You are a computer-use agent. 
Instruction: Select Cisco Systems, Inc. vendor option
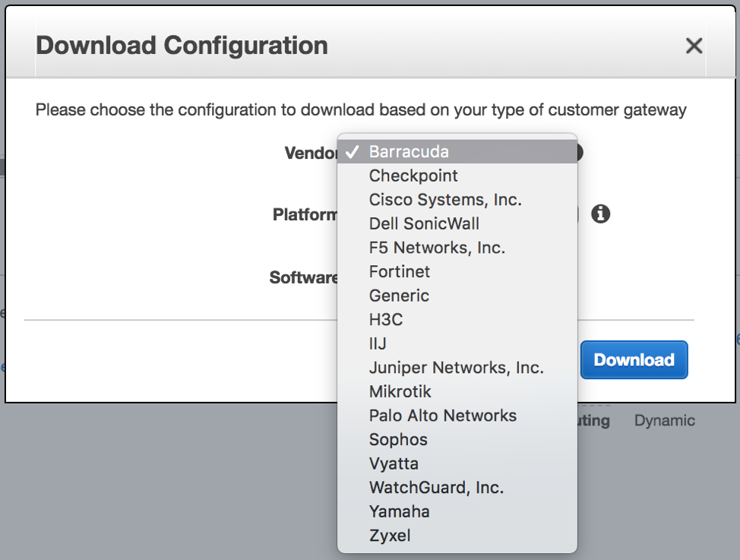pos(445,200)
